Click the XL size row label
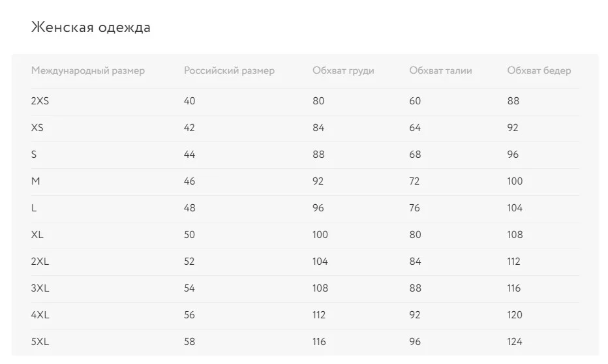This screenshot has height=364, width=608. [x=37, y=235]
